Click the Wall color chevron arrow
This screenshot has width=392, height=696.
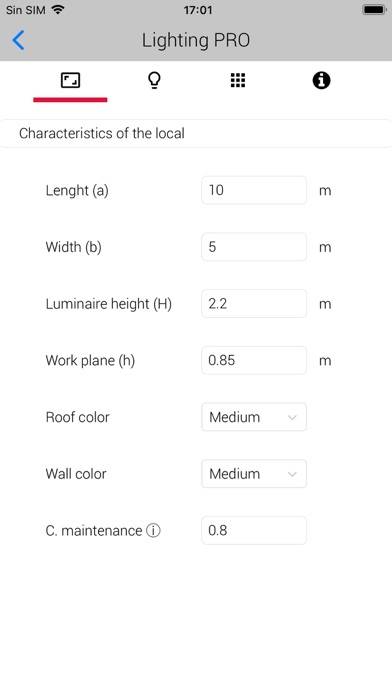(x=292, y=475)
